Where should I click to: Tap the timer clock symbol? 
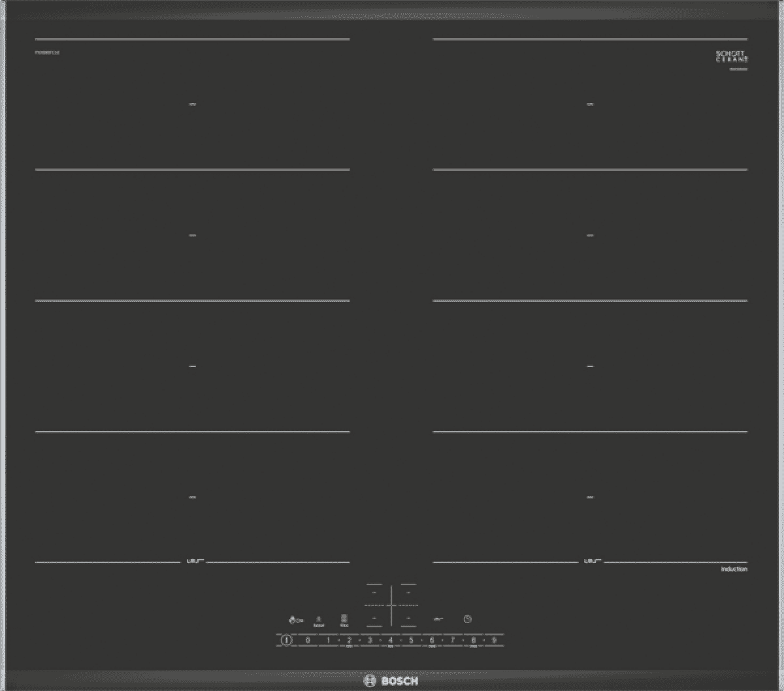point(468,619)
